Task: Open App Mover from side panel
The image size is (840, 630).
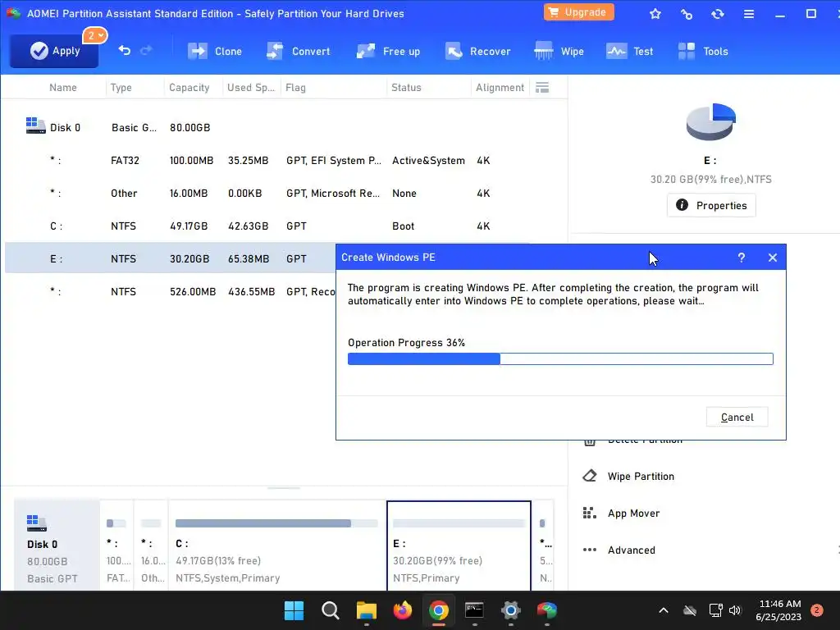Action: (x=633, y=514)
